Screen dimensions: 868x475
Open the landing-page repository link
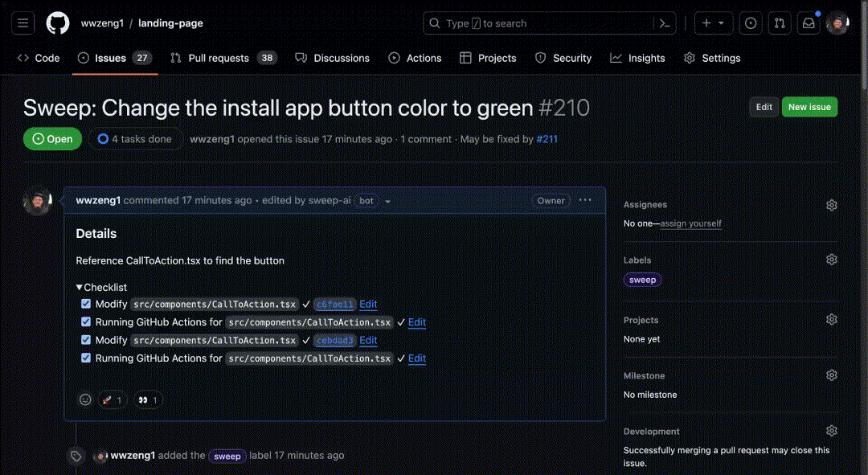click(170, 23)
